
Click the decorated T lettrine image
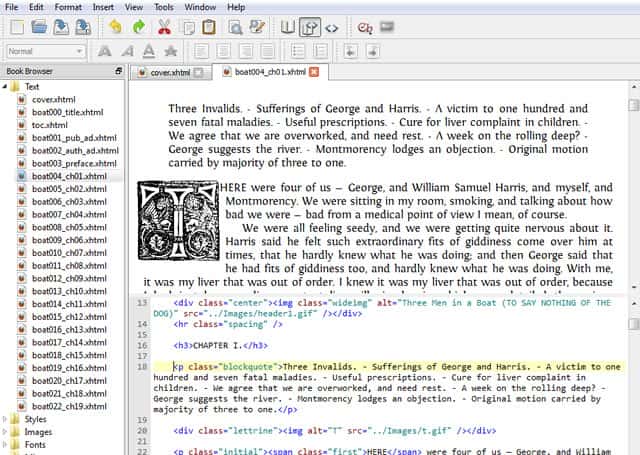click(x=178, y=220)
